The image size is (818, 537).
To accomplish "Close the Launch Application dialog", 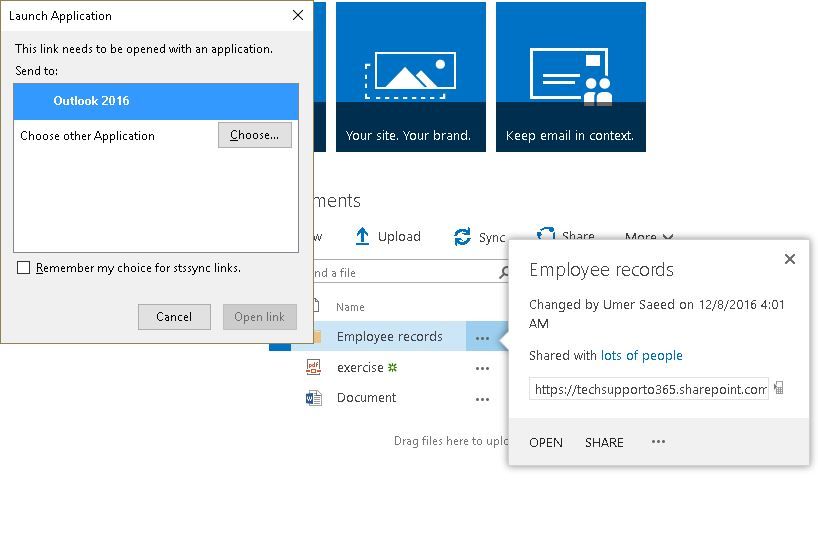I will pos(298,15).
